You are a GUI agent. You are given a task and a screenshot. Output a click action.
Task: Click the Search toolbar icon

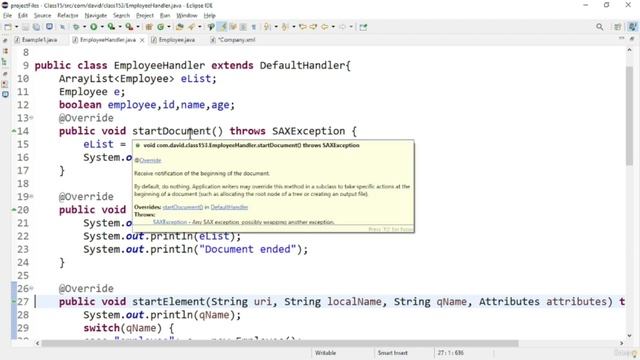point(191,27)
